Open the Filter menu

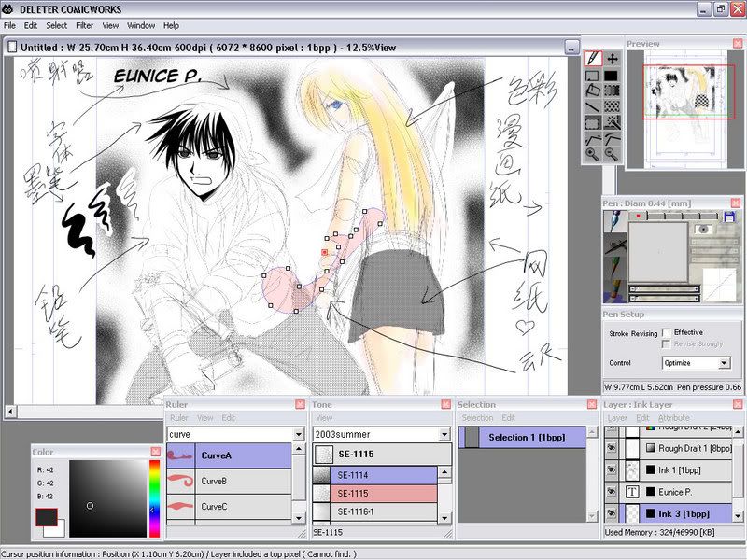tap(84, 26)
